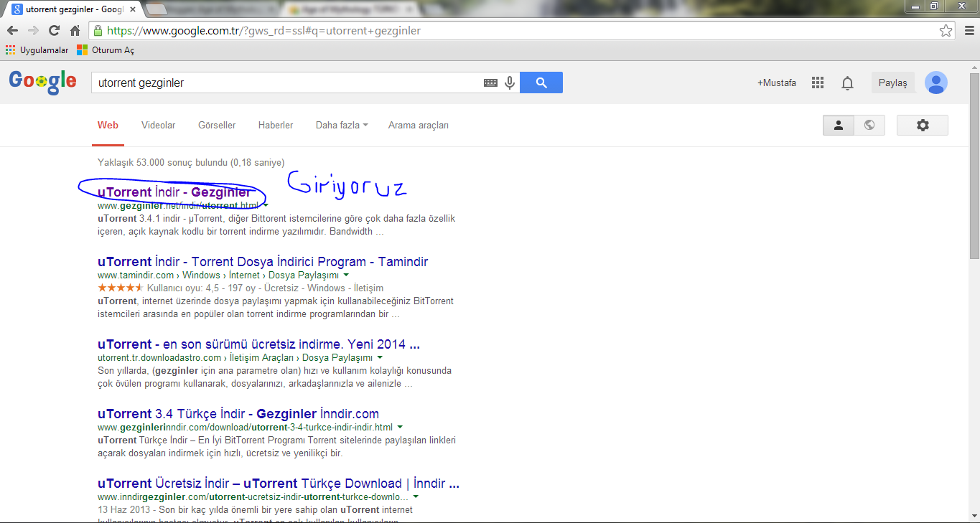Click the search query input field
This screenshot has width=980, height=523.
pyautogui.click(x=287, y=83)
